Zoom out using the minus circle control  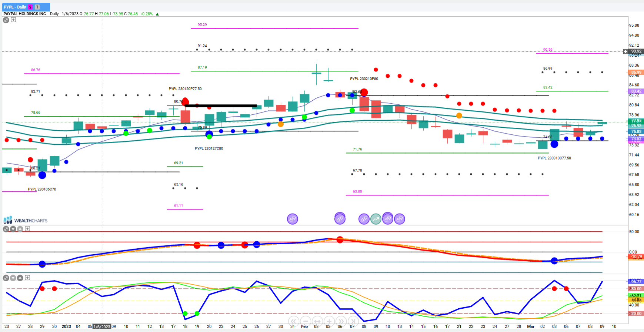[x=305, y=321]
